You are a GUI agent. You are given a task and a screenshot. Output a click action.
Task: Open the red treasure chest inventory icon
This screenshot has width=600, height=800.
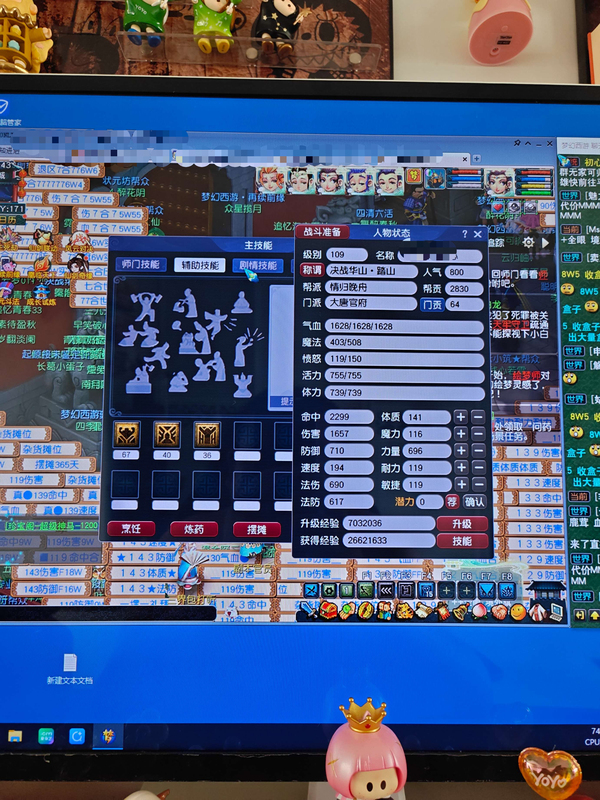(x=328, y=610)
